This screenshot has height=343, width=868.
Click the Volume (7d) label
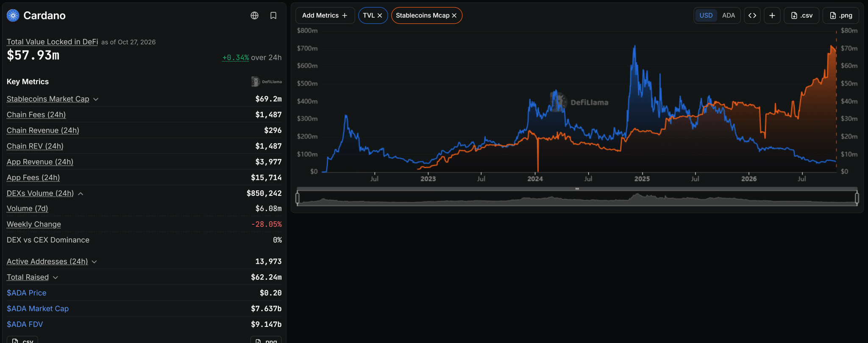[28, 209]
